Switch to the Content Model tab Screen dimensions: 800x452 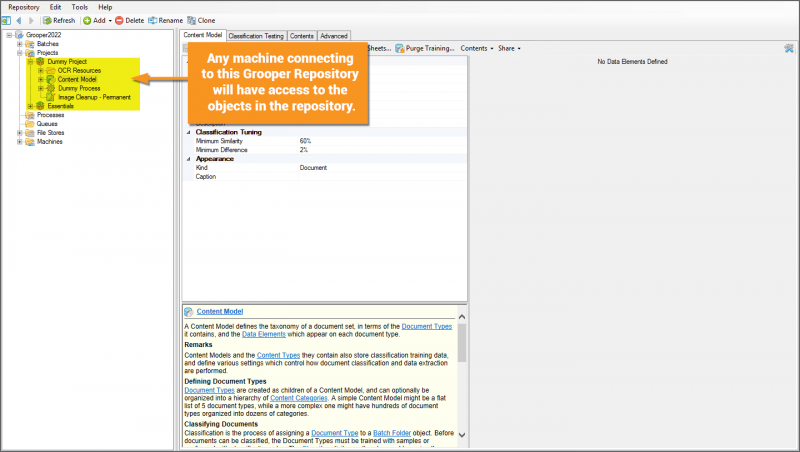point(203,35)
